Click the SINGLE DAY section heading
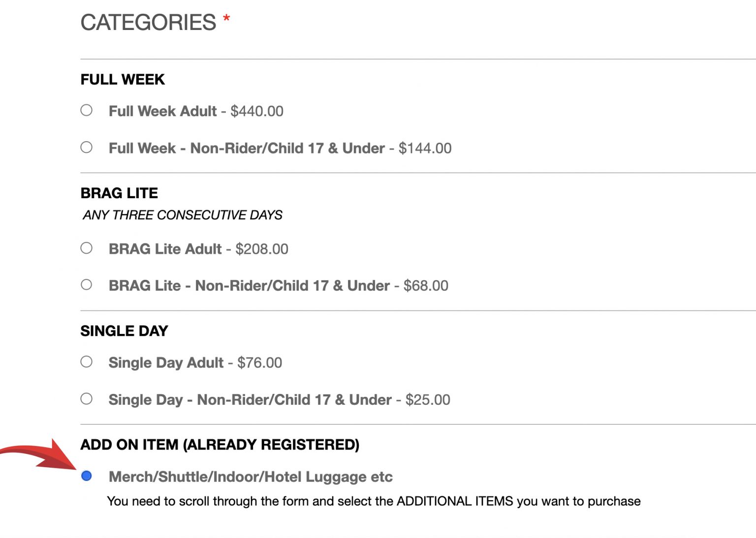This screenshot has height=538, width=756. click(124, 331)
